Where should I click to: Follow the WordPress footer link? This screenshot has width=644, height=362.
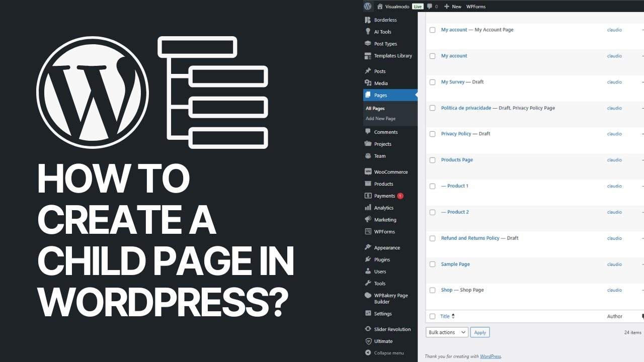[491, 356]
